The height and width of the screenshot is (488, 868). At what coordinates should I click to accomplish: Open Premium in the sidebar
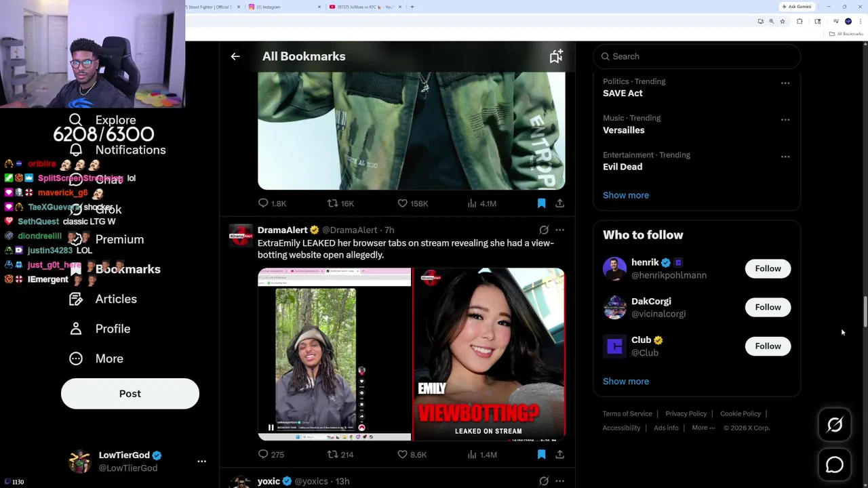click(106, 239)
